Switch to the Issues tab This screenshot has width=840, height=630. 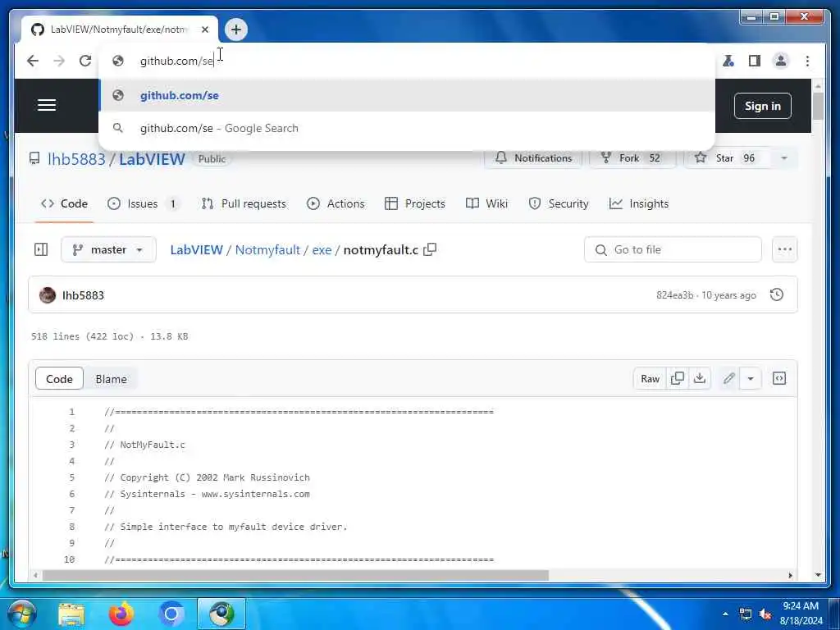pyautogui.click(x=143, y=203)
